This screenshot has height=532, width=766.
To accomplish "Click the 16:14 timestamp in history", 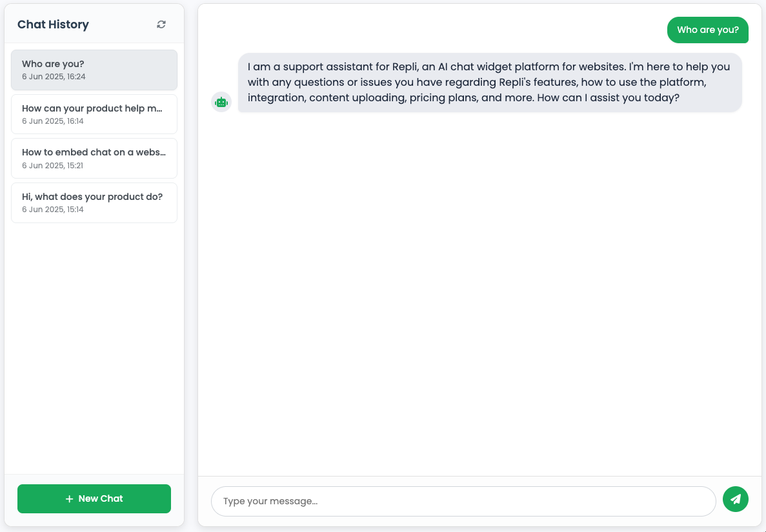I will coord(53,121).
